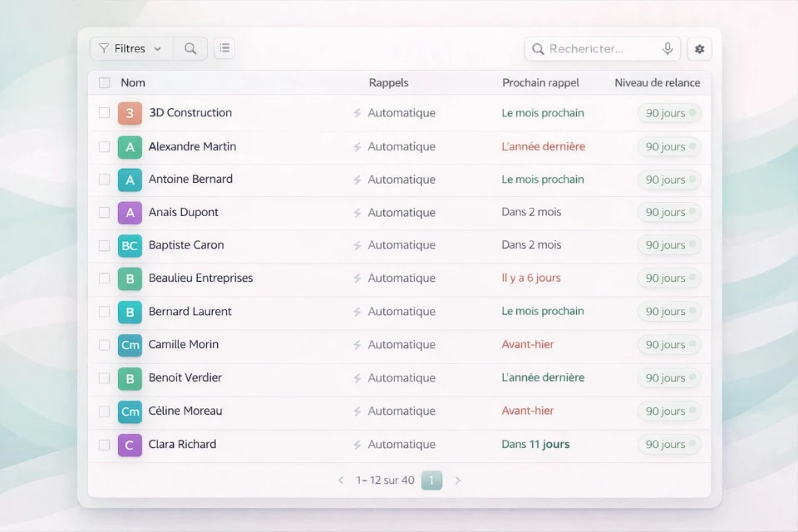This screenshot has width=798, height=532.
Task: Select page 1 in pagination
Action: (431, 480)
